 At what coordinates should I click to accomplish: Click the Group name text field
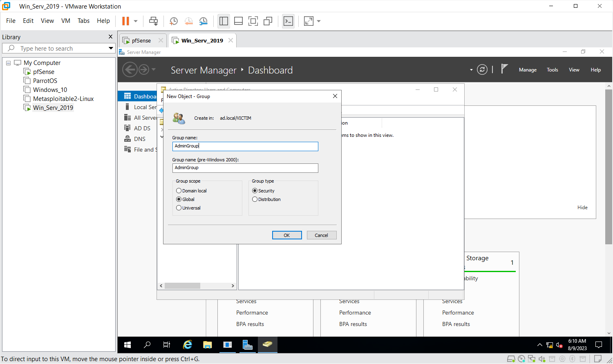[x=245, y=146]
